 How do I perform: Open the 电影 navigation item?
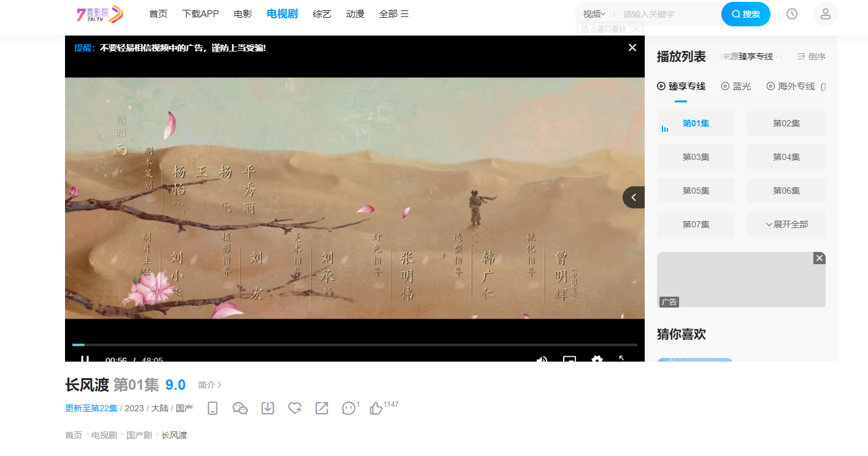(x=243, y=14)
